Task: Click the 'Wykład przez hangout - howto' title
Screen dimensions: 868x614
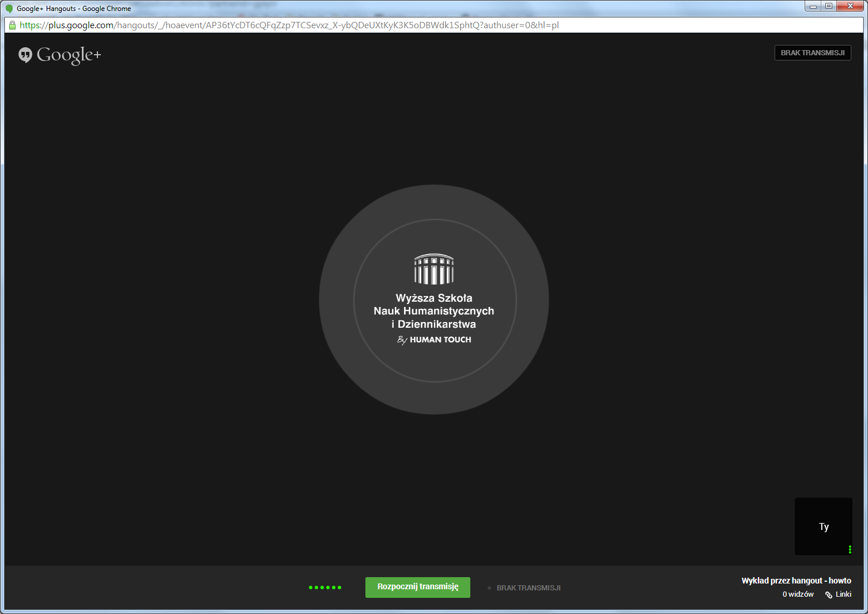Action: [x=796, y=581]
